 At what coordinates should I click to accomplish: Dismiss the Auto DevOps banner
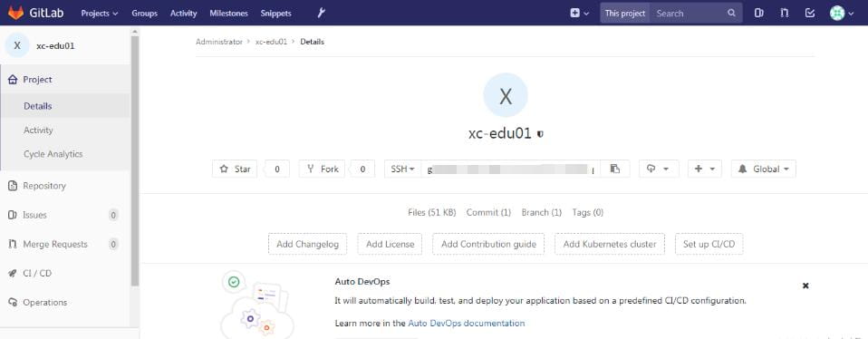click(805, 286)
